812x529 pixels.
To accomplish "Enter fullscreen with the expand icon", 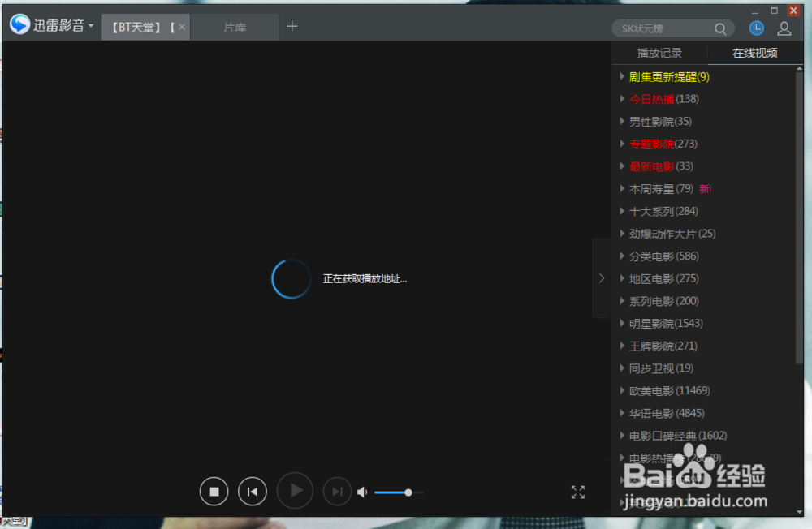I will point(578,492).
